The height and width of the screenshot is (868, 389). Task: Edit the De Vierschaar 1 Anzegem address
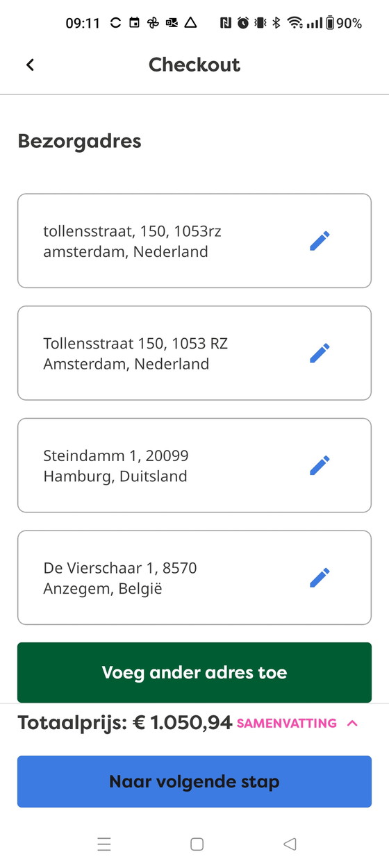[x=320, y=577]
